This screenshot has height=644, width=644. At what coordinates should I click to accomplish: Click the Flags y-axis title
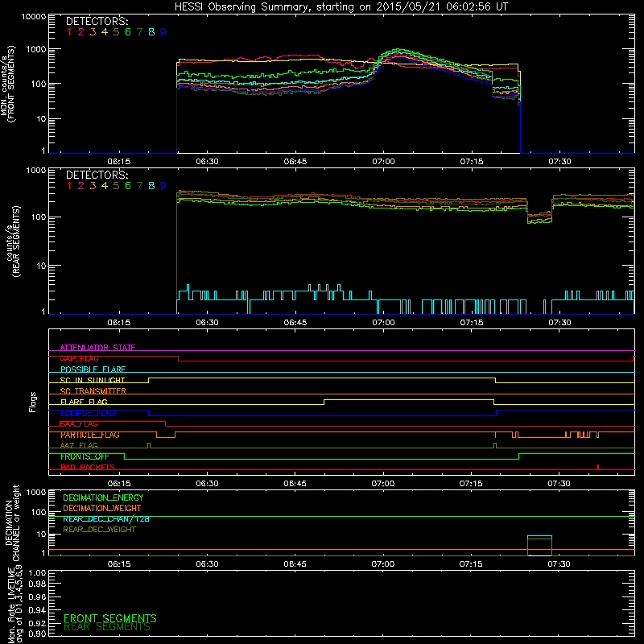(33, 402)
